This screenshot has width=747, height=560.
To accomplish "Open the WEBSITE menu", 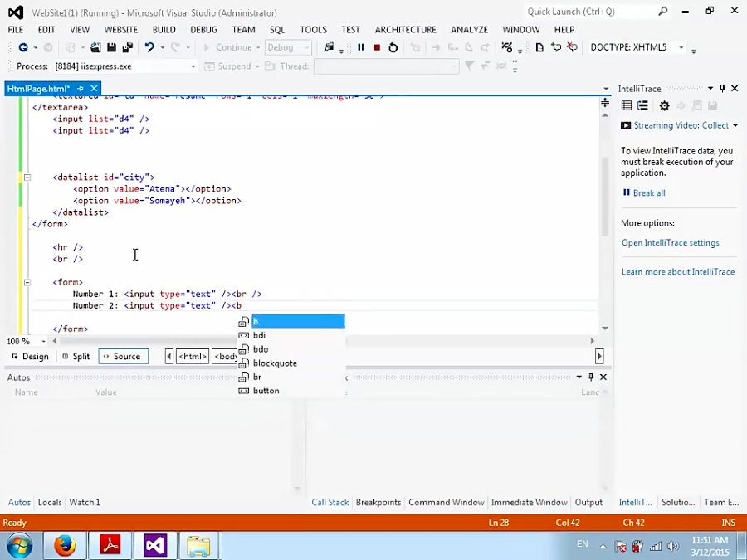I will click(x=121, y=30).
